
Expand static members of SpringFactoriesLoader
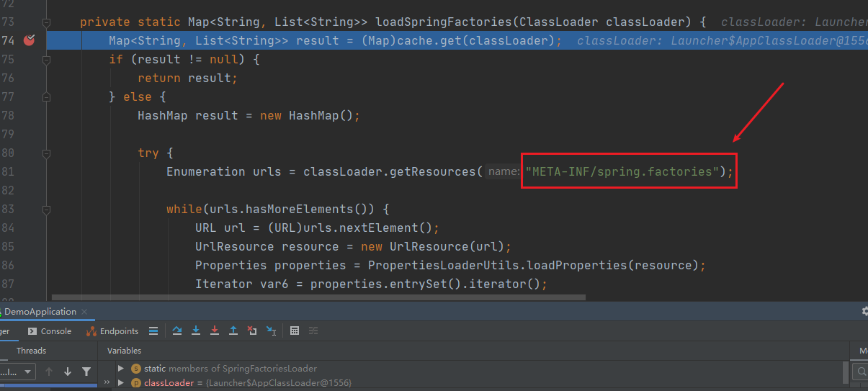(x=121, y=369)
